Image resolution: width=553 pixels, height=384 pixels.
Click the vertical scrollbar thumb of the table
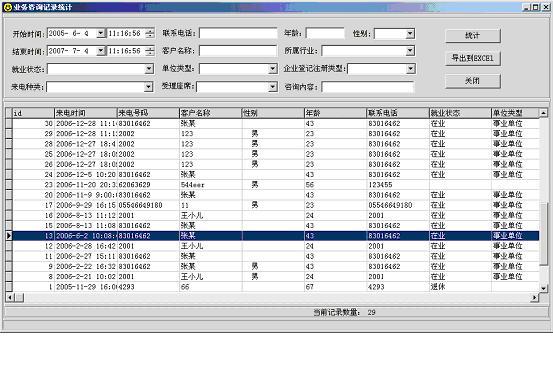point(543,233)
